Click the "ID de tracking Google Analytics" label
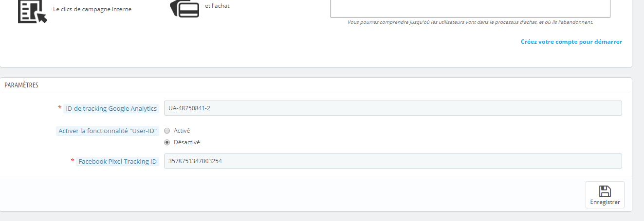Image resolution: width=644 pixels, height=221 pixels. click(x=111, y=109)
